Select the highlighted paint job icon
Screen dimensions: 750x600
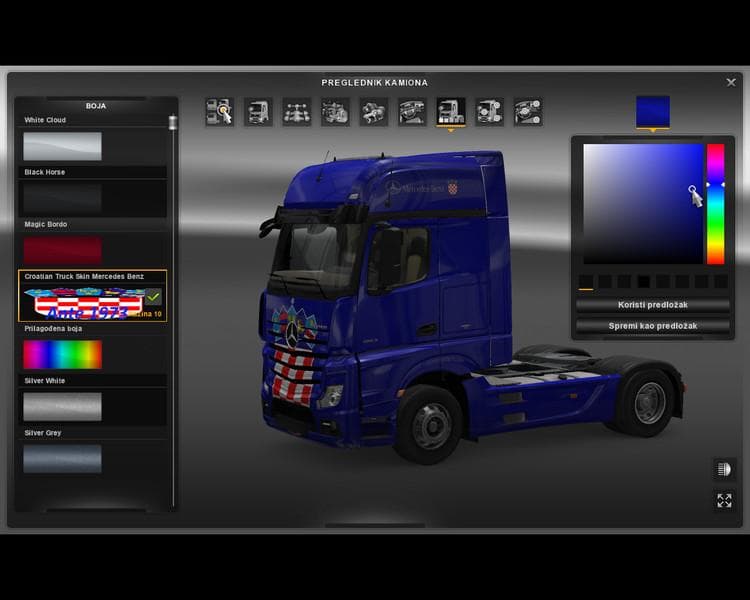[x=451, y=111]
